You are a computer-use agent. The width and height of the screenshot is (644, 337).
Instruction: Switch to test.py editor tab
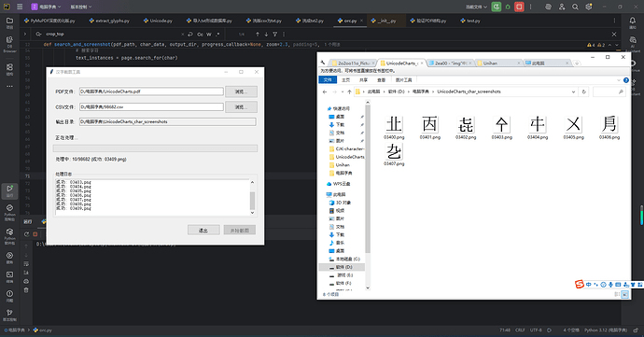470,21
